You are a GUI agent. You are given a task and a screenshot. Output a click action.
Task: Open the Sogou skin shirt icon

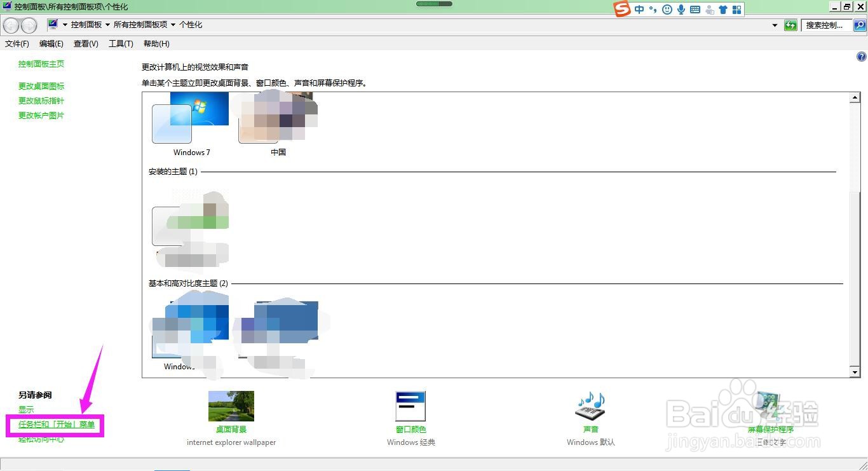(723, 10)
